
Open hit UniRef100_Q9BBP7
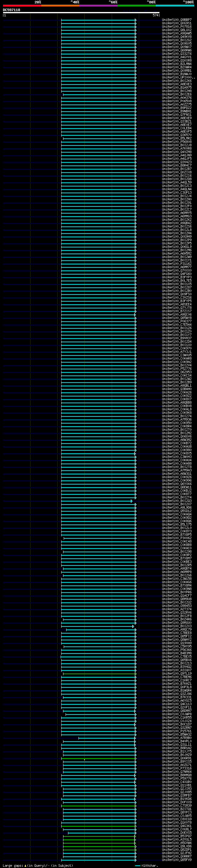pyautogui.click(x=177, y=20)
